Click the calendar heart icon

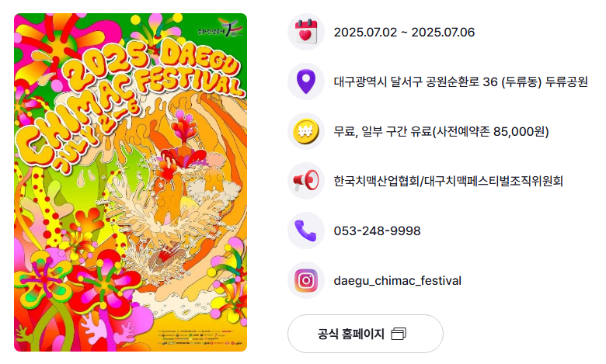pyautogui.click(x=305, y=32)
